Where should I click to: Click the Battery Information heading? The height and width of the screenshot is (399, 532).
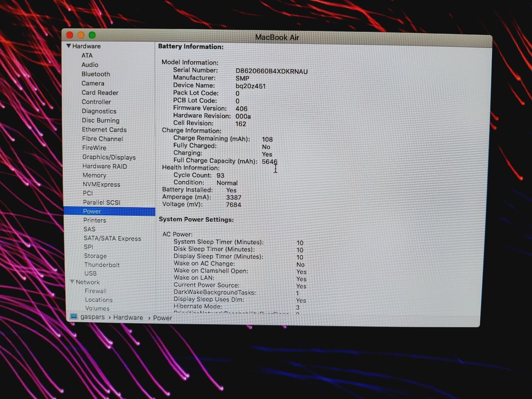point(191,46)
